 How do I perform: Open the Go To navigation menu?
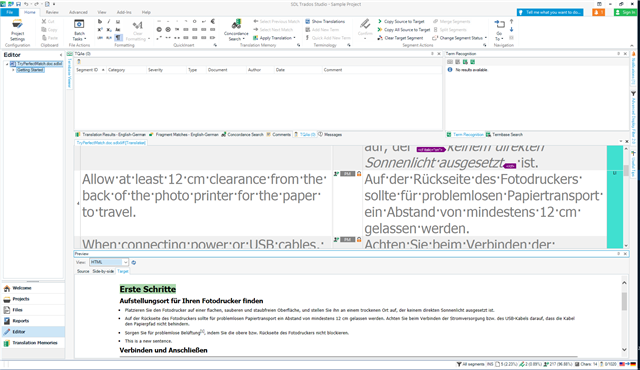click(x=499, y=30)
